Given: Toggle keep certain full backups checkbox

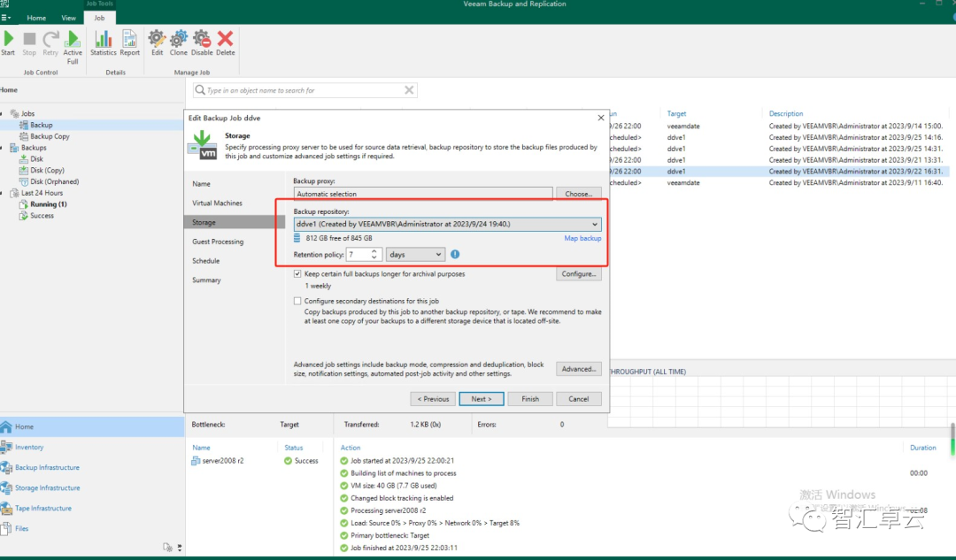Looking at the screenshot, I should [297, 273].
